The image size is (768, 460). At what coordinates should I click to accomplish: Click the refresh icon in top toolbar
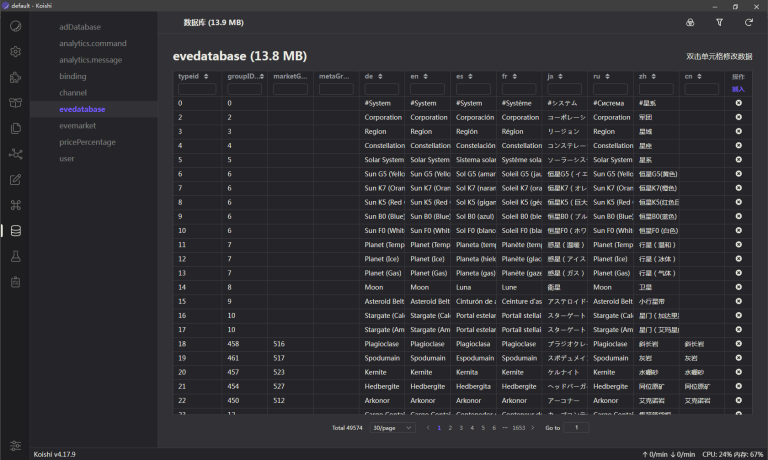coord(748,22)
